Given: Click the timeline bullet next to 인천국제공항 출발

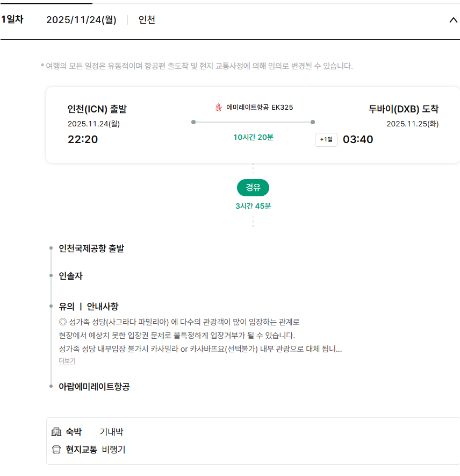Looking at the screenshot, I should [51, 248].
